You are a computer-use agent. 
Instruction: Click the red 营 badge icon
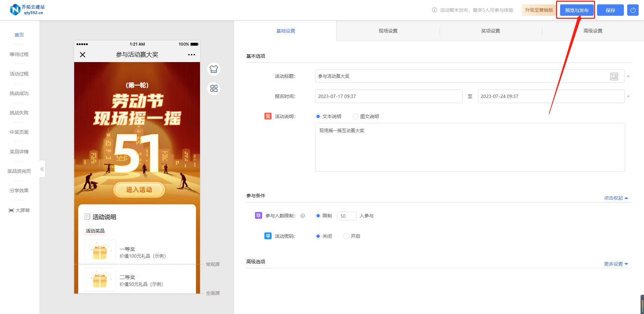pos(268,116)
